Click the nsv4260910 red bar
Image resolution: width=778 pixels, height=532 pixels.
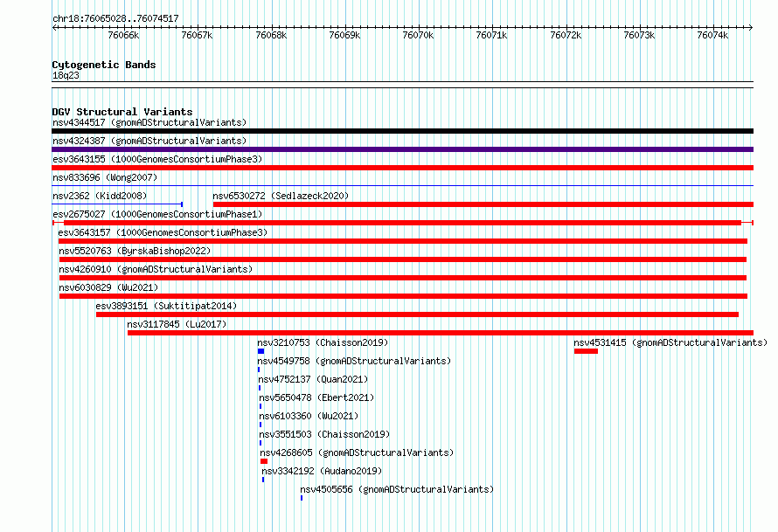(x=403, y=278)
